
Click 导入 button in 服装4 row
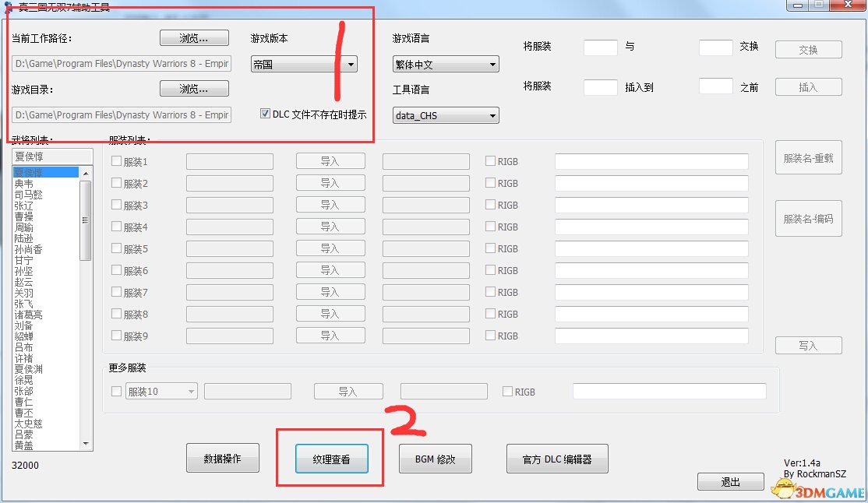[x=330, y=227]
